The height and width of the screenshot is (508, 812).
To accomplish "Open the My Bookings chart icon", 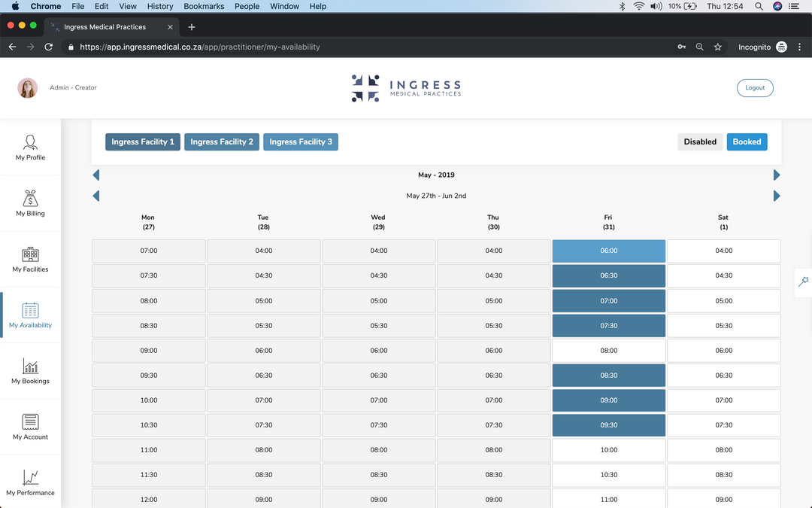I will (x=30, y=367).
